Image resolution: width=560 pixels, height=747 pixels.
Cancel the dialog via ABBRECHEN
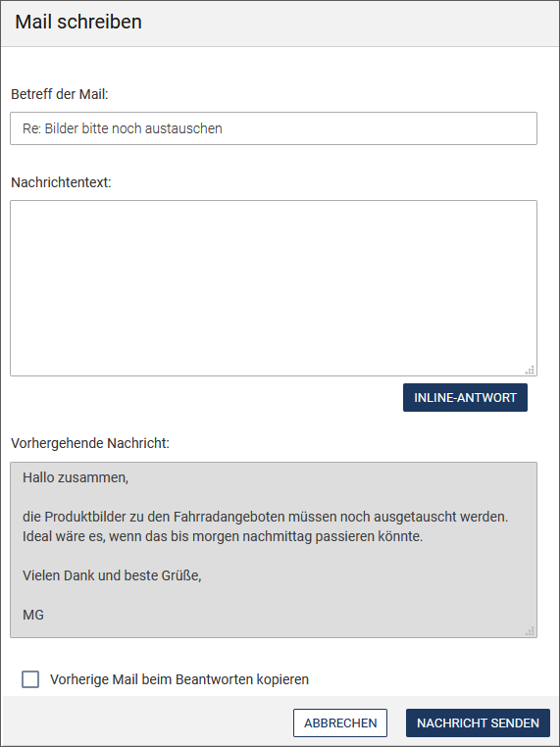click(x=340, y=722)
